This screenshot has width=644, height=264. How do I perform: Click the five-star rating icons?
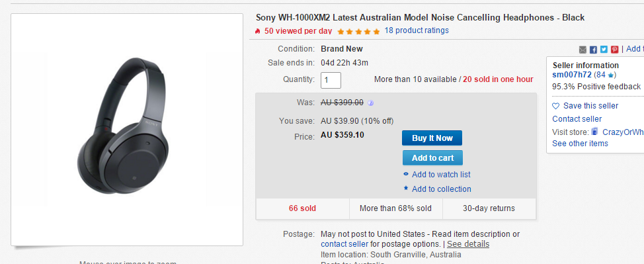click(x=358, y=31)
